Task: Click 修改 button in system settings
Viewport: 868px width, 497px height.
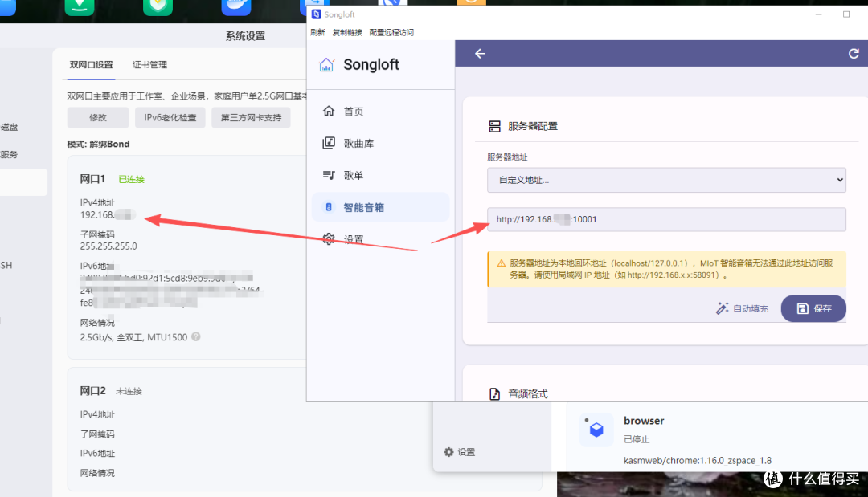Action: pos(98,118)
